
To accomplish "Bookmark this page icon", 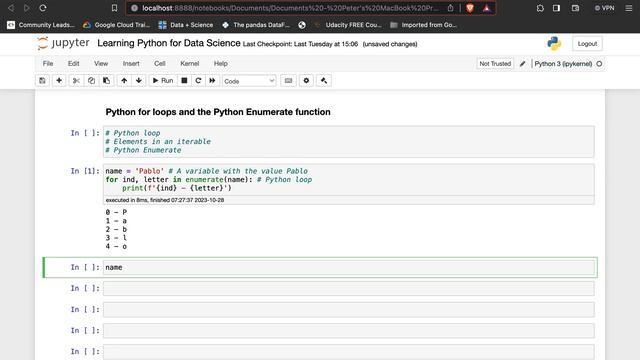I will point(114,8).
